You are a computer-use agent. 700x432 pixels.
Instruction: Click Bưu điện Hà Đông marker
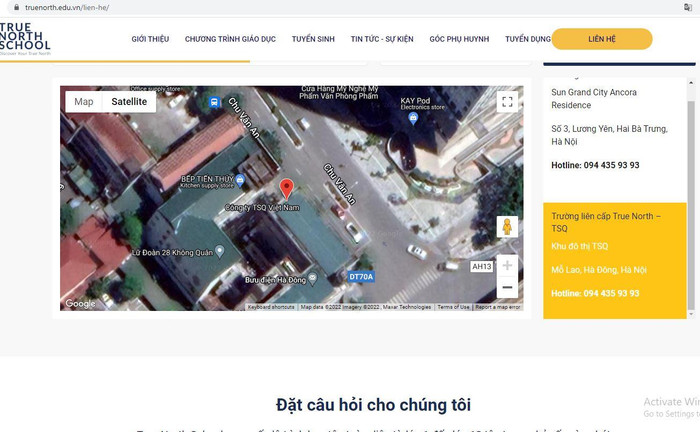pos(312,279)
